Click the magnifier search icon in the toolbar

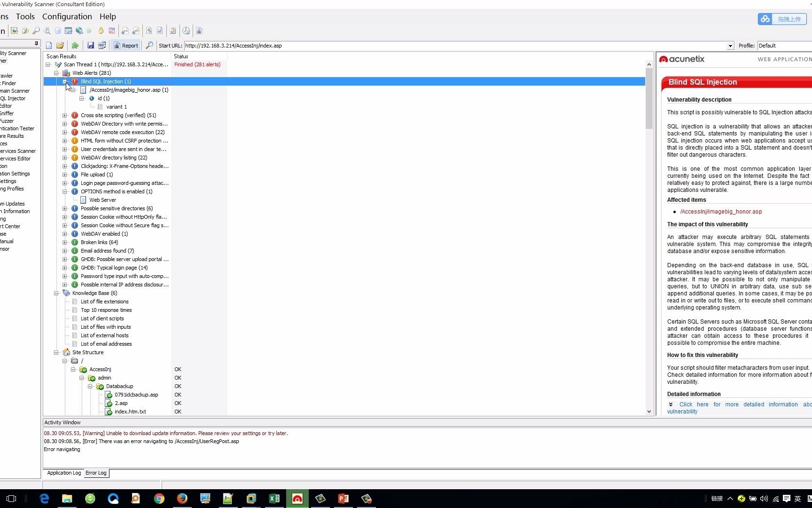point(149,45)
